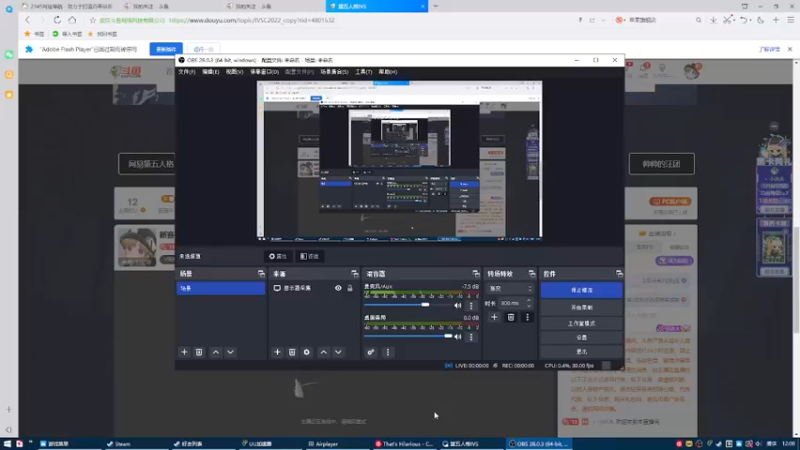Viewport: 800px width, 450px height.
Task: Open mixer panel three-dot menu at bottom
Action: (388, 352)
